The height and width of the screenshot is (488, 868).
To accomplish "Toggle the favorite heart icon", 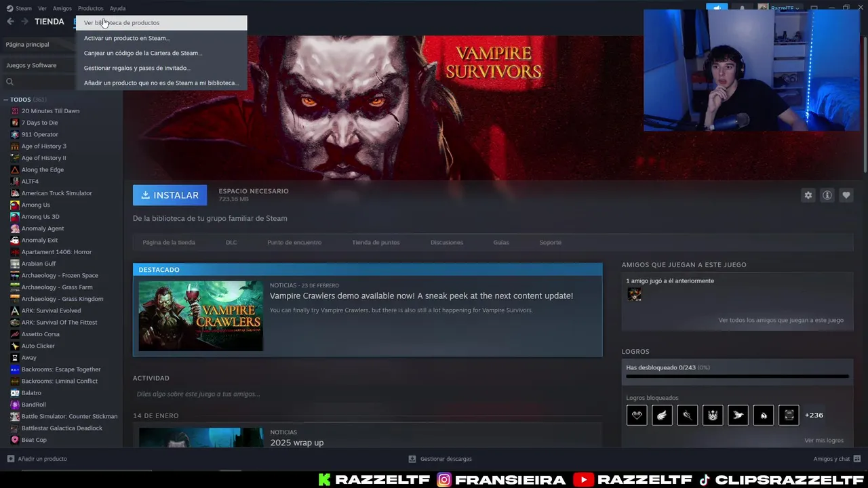I will pyautogui.click(x=846, y=195).
